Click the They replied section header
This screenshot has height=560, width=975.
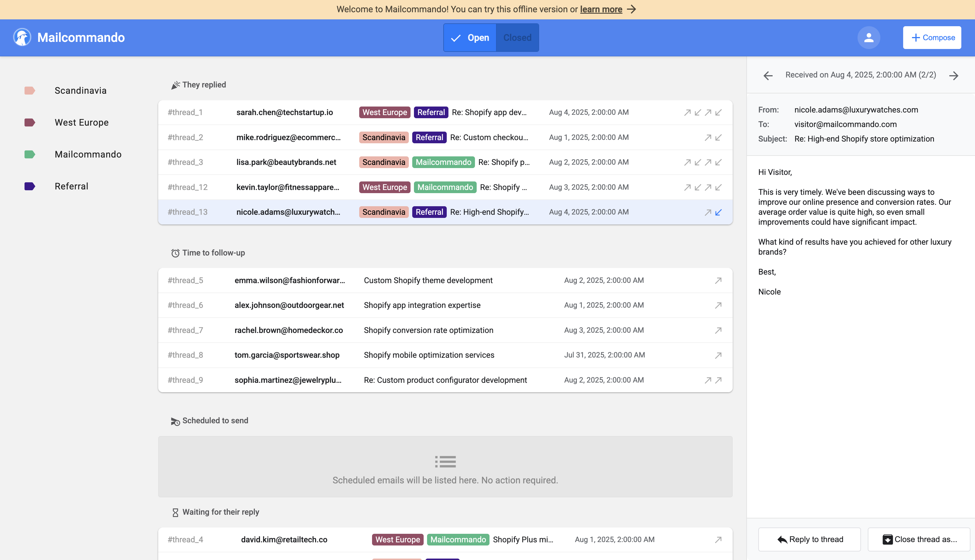click(x=204, y=85)
